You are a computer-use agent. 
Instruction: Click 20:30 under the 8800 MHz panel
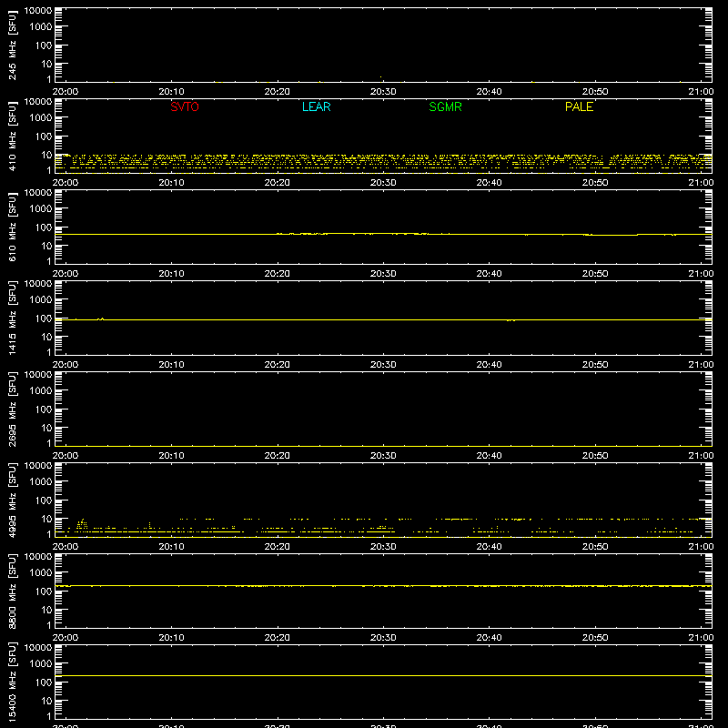(383, 638)
